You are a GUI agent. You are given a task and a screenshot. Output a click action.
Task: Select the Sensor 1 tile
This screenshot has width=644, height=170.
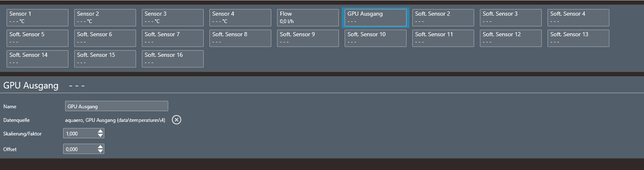coord(38,17)
